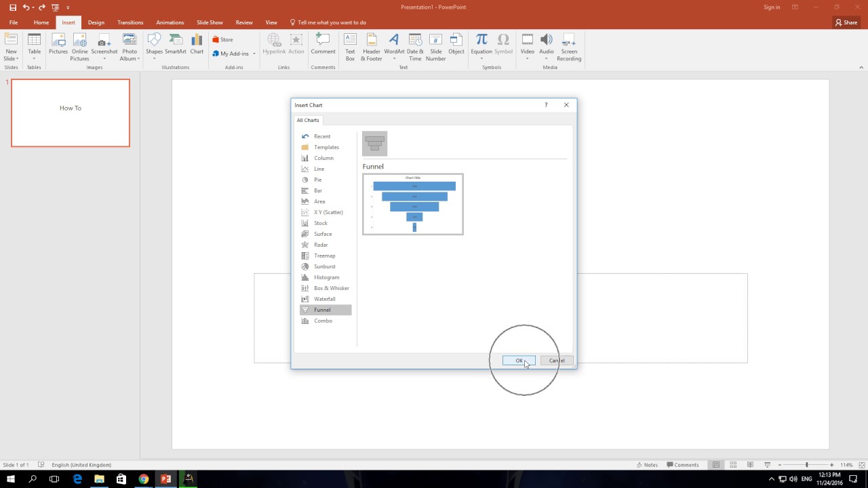
Task: Open Chrome from the taskbar
Action: pos(143,479)
